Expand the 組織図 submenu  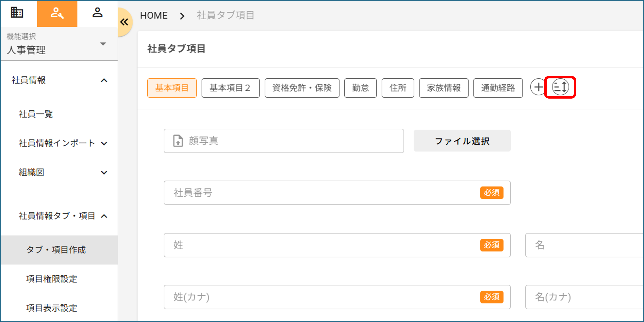[x=104, y=173]
